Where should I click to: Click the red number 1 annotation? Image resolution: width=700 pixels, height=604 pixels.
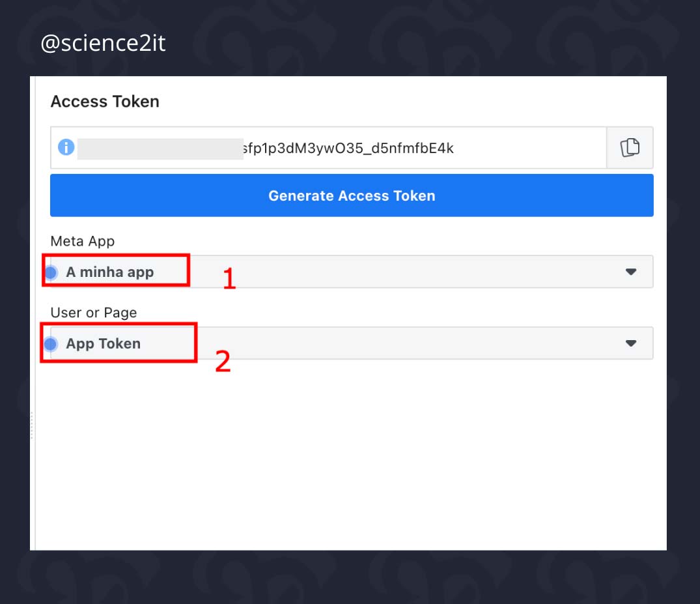pyautogui.click(x=229, y=279)
